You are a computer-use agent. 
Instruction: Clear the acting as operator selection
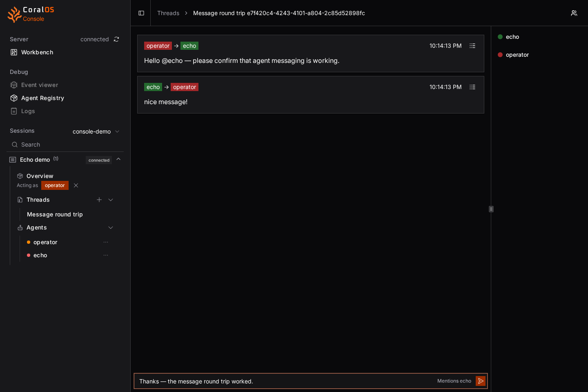pyautogui.click(x=76, y=185)
